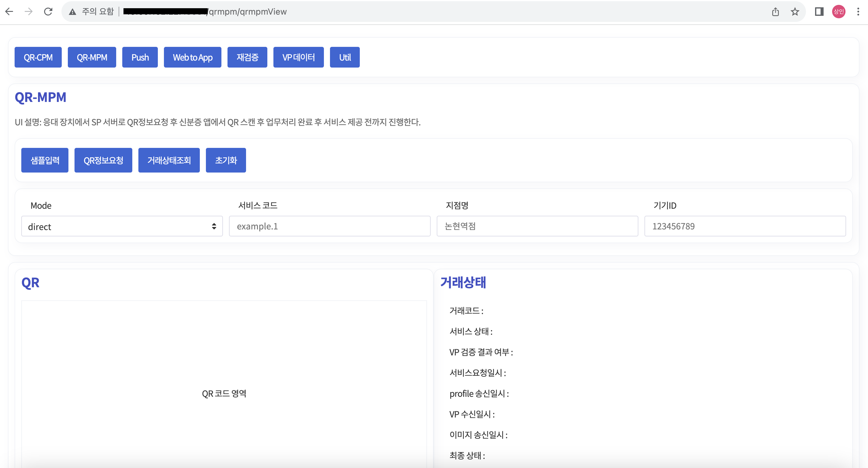Click the not-secure warning triangle icon
The image size is (868, 468).
tap(72, 12)
